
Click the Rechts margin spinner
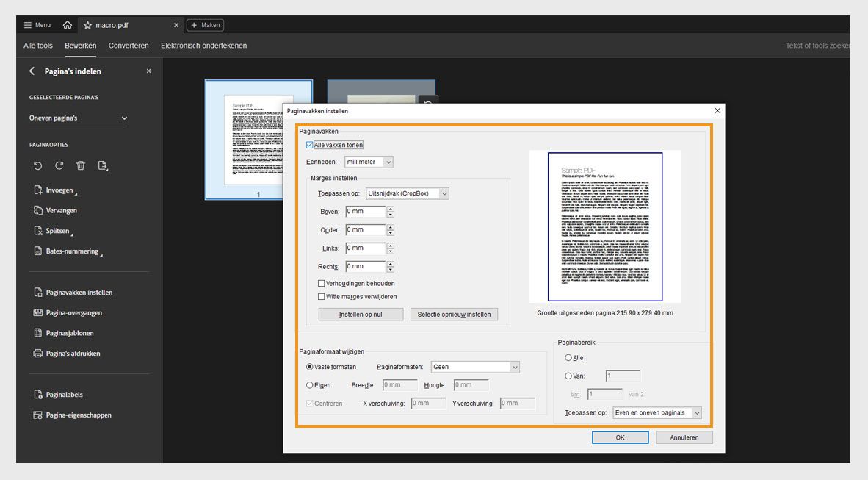pos(390,266)
